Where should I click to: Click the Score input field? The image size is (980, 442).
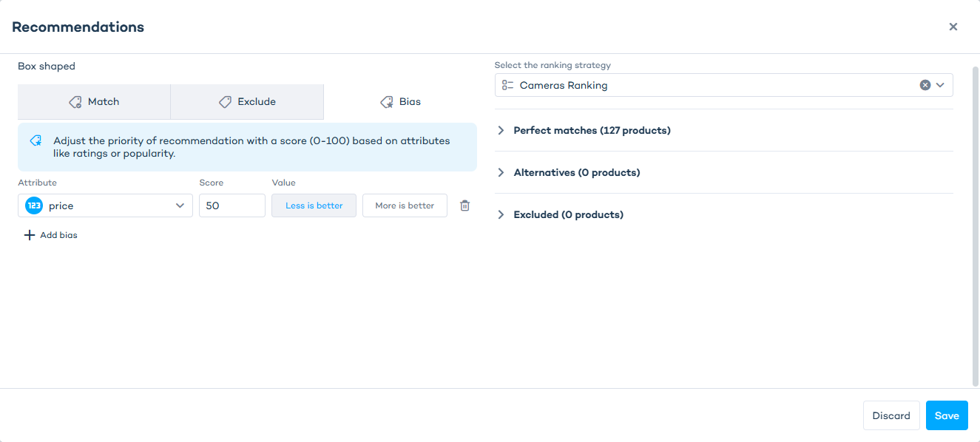pos(232,205)
